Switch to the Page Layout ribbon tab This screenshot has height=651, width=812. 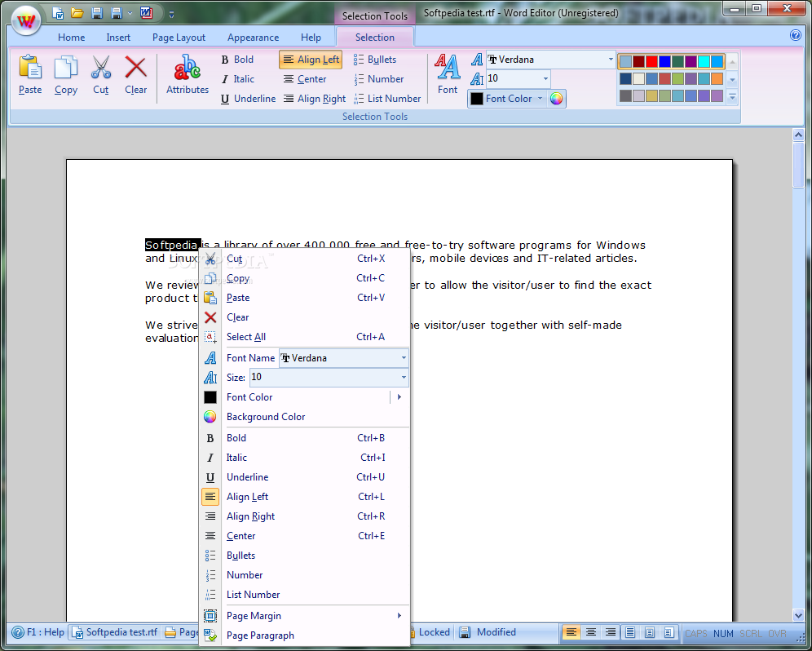pyautogui.click(x=179, y=38)
